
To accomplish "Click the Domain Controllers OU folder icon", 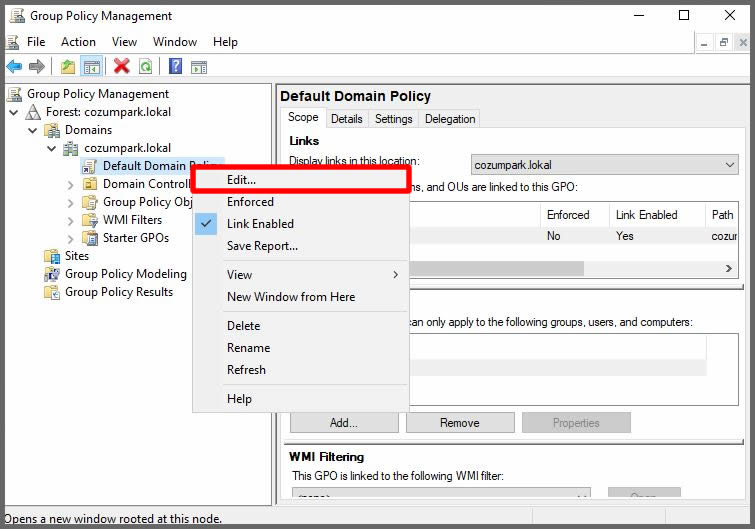I will (x=90, y=184).
